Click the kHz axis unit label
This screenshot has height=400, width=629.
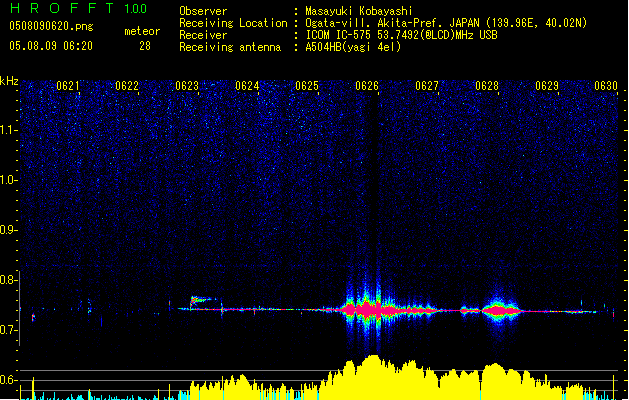point(9,81)
